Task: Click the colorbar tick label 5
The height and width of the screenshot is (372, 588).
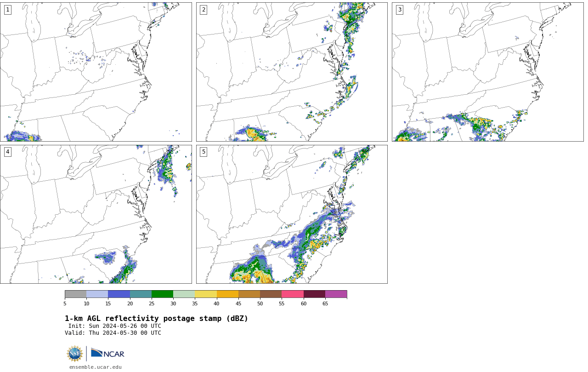Action: point(65,303)
